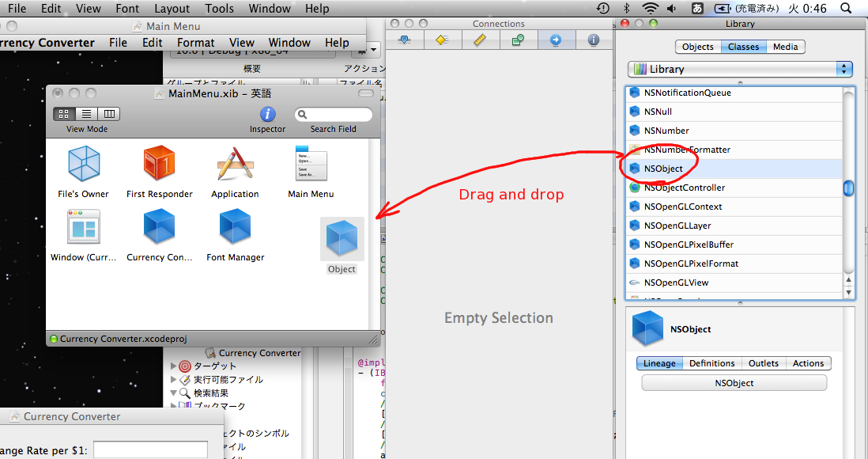Switch MainMenu.xib to column view mode
Image resolution: width=868 pixels, height=459 pixels.
[109, 114]
